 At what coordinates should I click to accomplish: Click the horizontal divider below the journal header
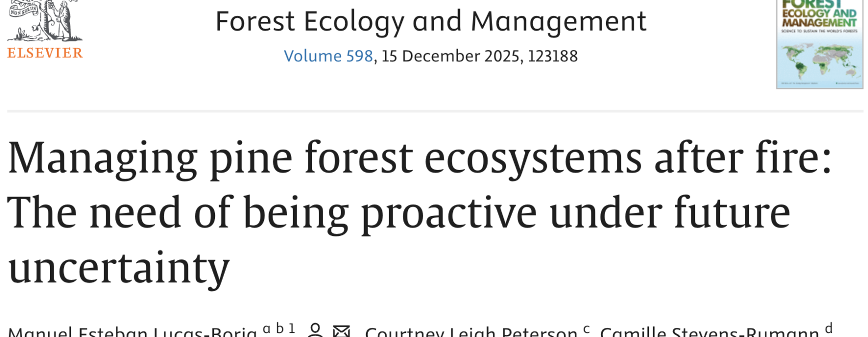(434, 111)
